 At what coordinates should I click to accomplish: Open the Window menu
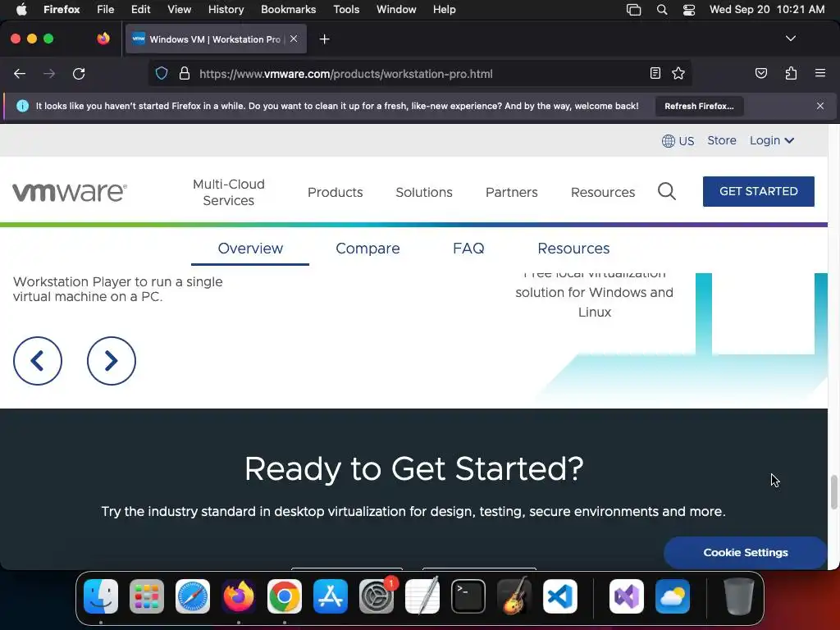tap(396, 9)
